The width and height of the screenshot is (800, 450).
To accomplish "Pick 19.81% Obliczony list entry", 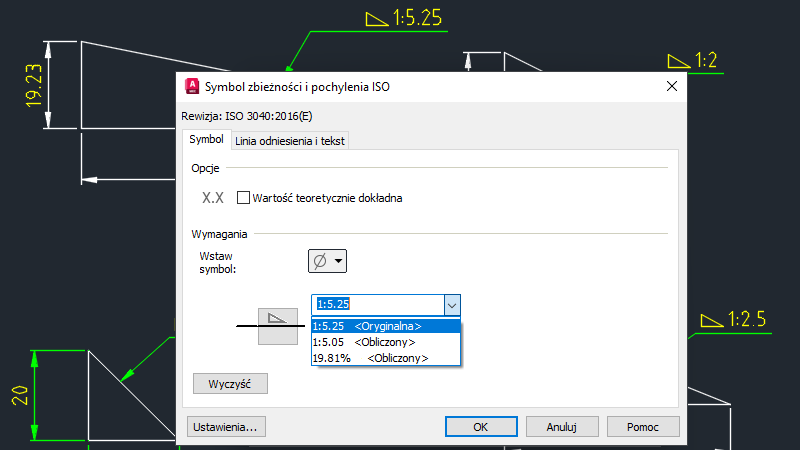I will click(x=386, y=358).
